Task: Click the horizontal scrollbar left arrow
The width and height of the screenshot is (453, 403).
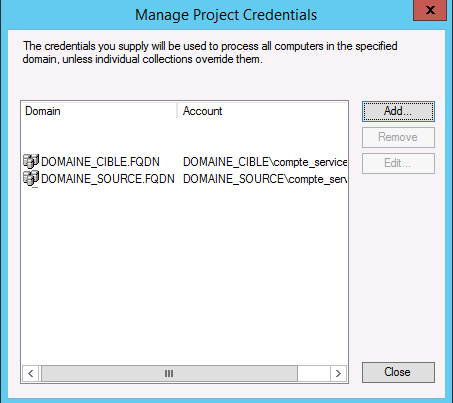Action: pyautogui.click(x=31, y=373)
